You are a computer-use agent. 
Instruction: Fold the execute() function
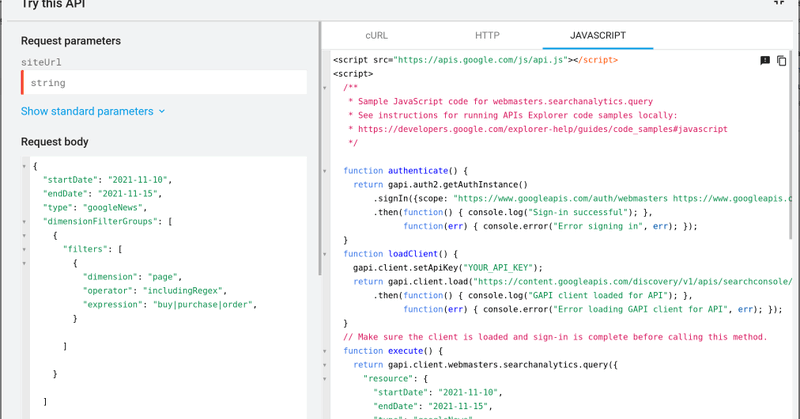pyautogui.click(x=324, y=351)
